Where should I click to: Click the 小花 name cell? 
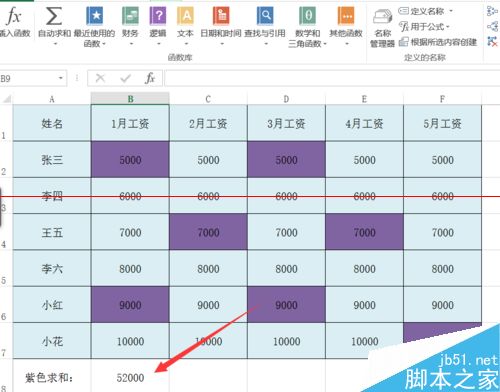click(x=52, y=341)
